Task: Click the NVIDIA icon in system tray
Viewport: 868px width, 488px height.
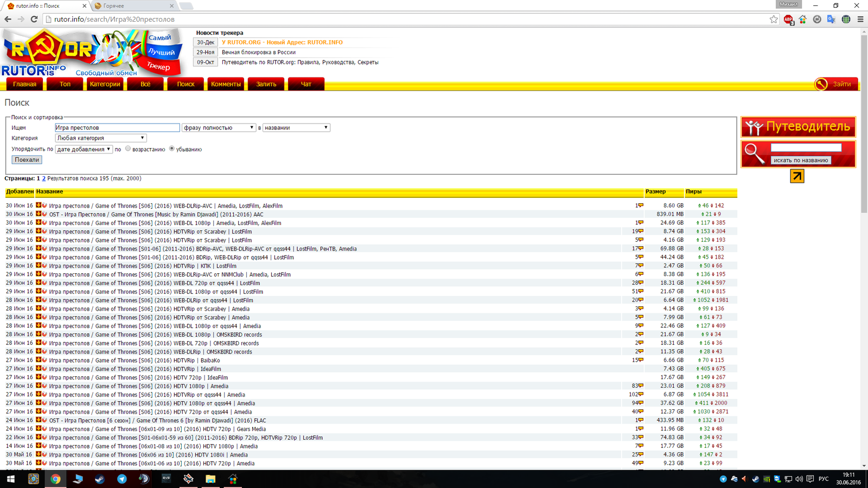Action: coord(767,479)
